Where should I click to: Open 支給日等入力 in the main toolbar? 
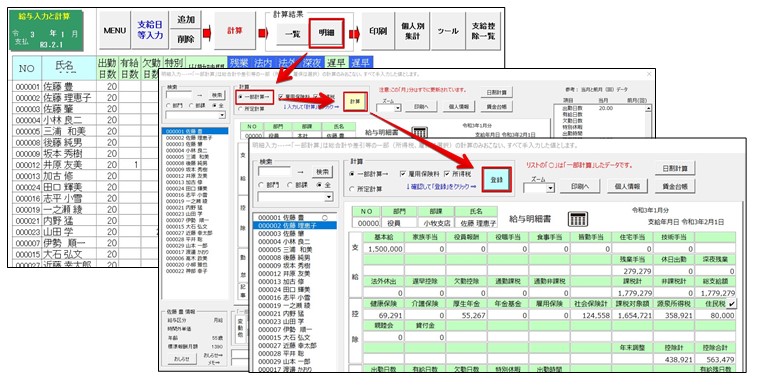150,30
